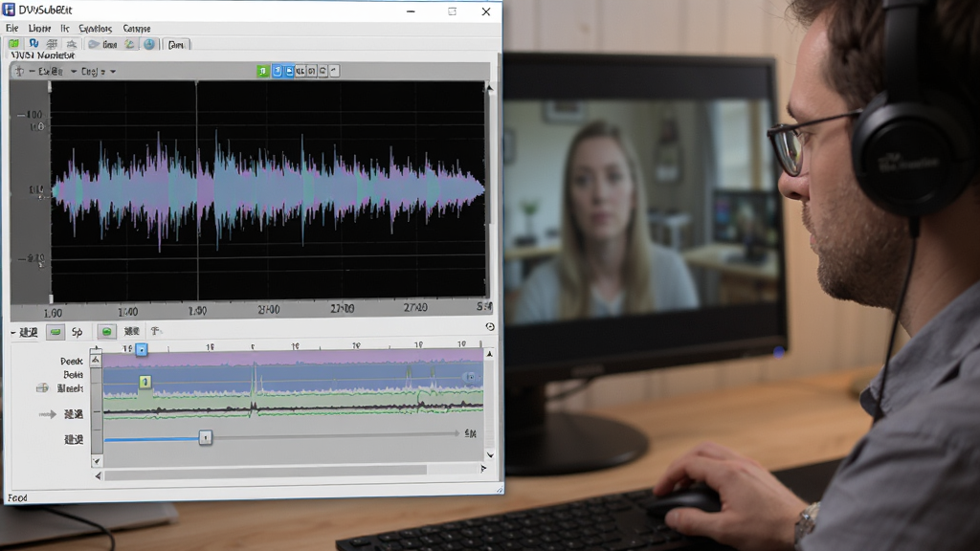Click the last small button above the waveform

click(334, 71)
